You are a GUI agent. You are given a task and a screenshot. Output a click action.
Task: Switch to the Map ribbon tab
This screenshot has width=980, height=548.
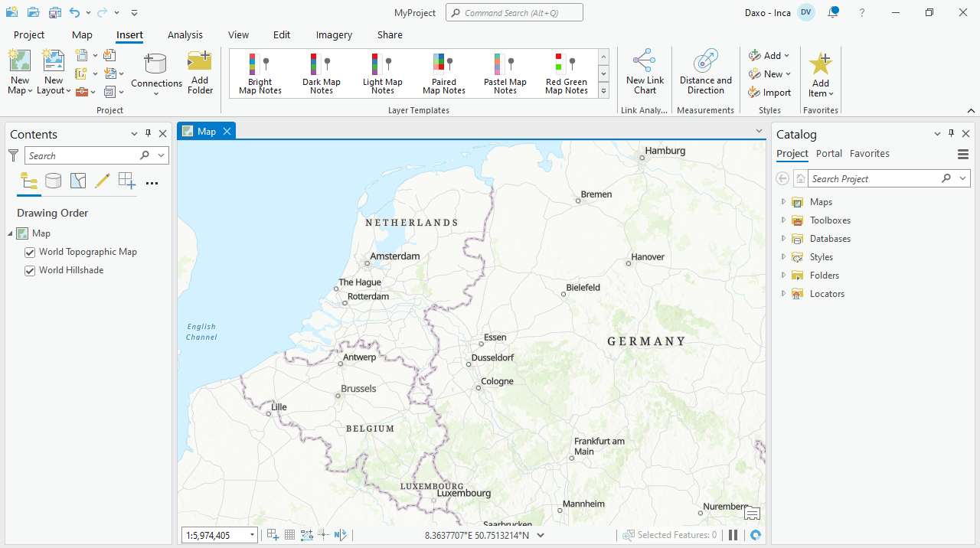click(82, 34)
